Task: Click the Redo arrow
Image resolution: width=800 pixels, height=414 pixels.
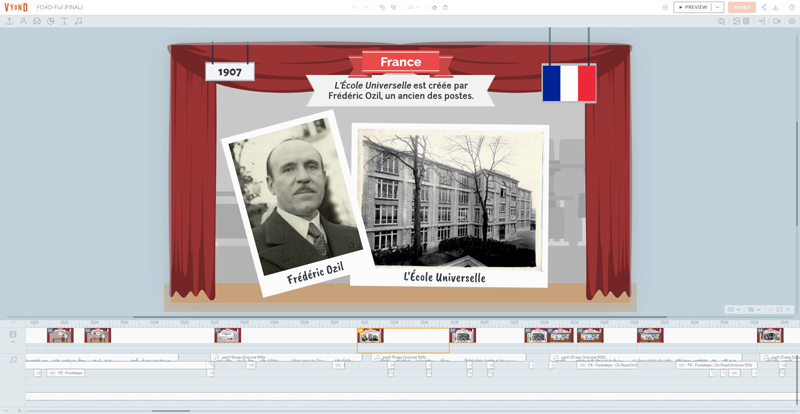Action: 366,7
